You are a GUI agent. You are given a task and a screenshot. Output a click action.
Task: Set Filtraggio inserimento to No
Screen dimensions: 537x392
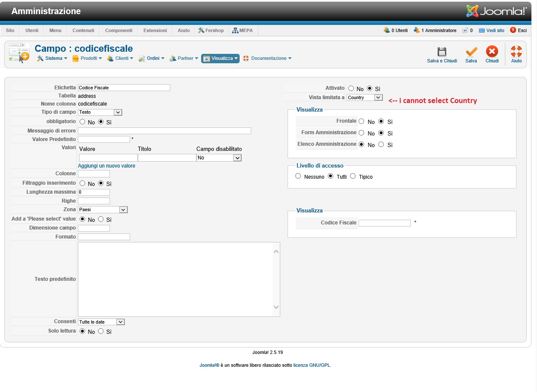coord(82,183)
